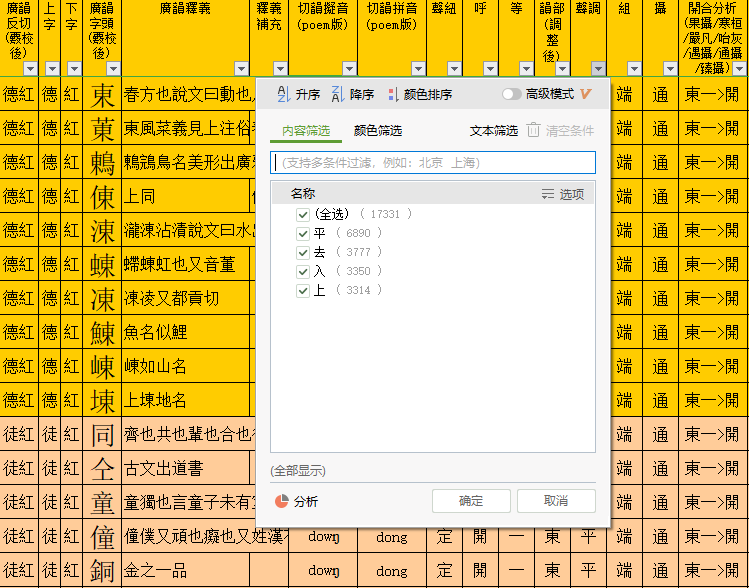Open filter dropdown for 開合分析 column
This screenshot has height=588, width=749.
pos(739,69)
